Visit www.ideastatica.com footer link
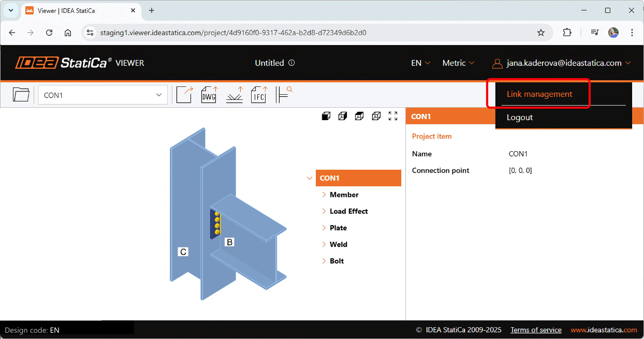644x339 pixels. tap(604, 330)
